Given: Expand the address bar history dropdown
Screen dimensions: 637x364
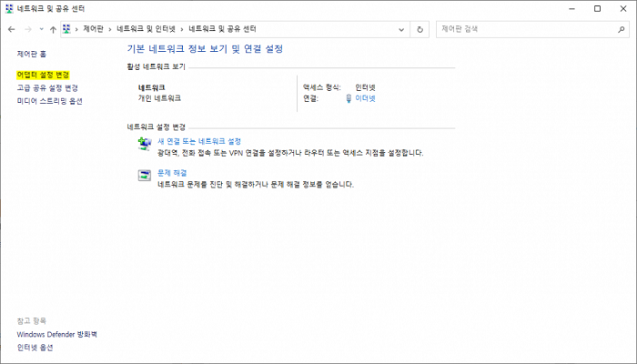Looking at the screenshot, I should (x=401, y=29).
